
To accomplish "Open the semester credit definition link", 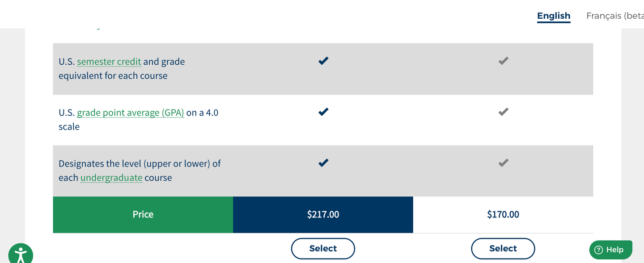I will (x=109, y=62).
